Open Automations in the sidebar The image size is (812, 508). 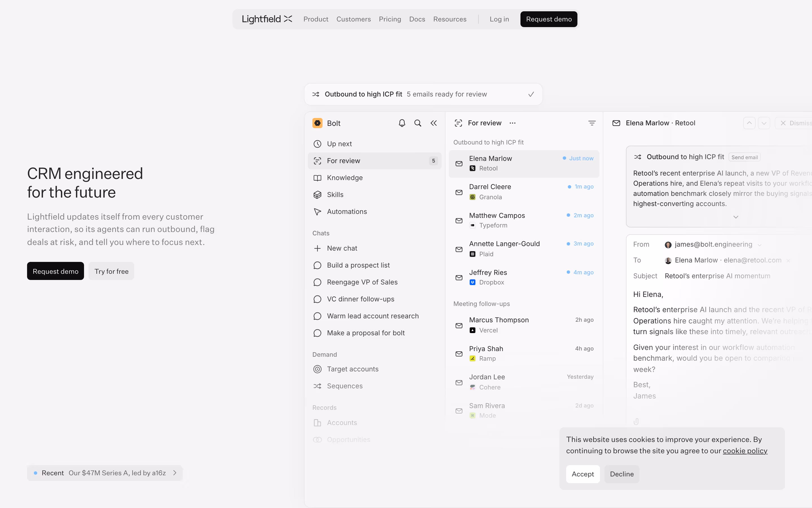tap(374, 212)
